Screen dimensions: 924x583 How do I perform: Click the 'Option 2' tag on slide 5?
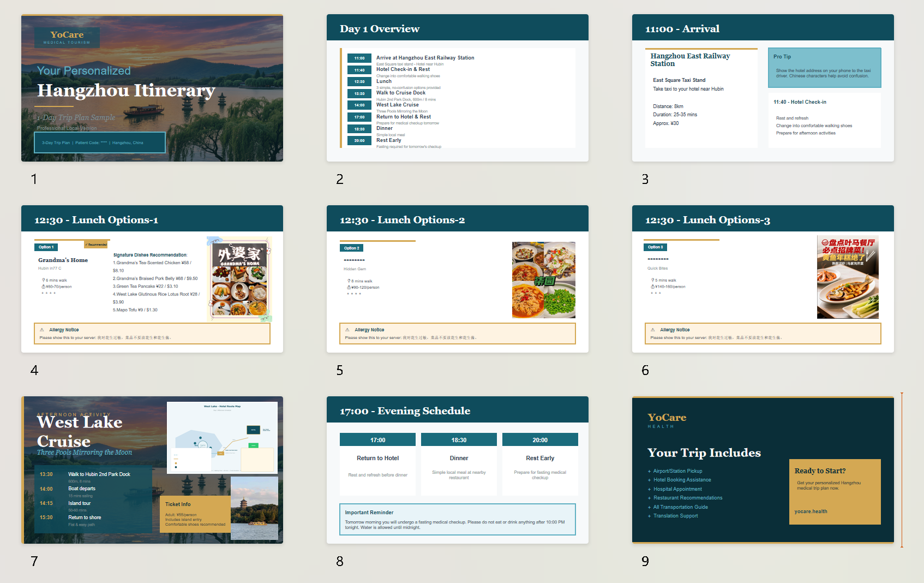(x=351, y=248)
